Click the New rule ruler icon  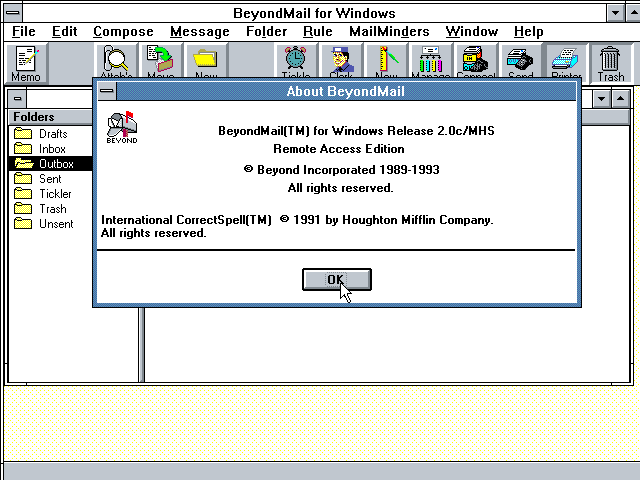tap(386, 60)
